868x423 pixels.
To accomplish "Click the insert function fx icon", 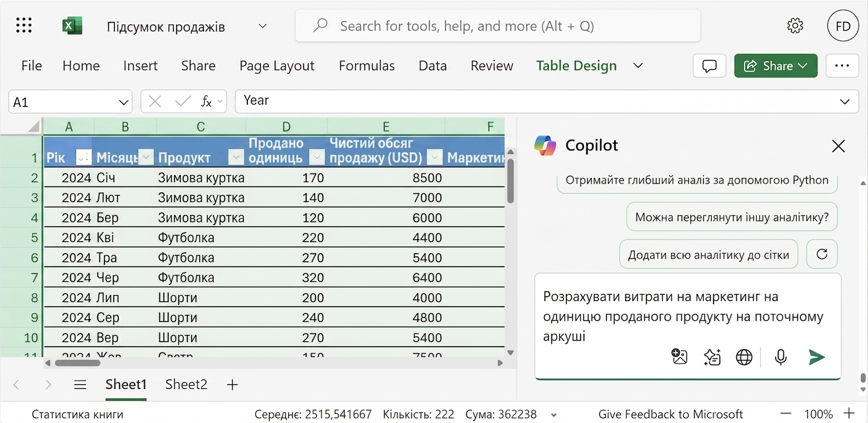I will pos(206,102).
